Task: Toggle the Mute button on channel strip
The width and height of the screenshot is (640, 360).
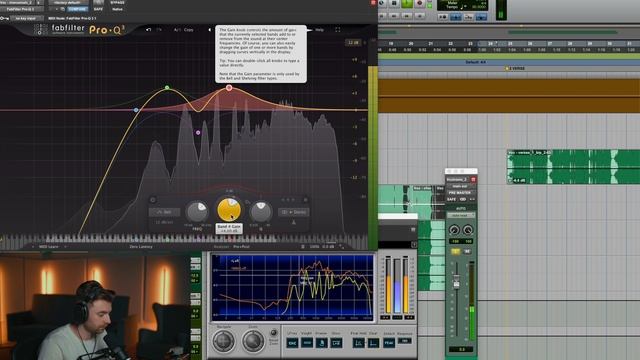Action: pyautogui.click(x=467, y=251)
